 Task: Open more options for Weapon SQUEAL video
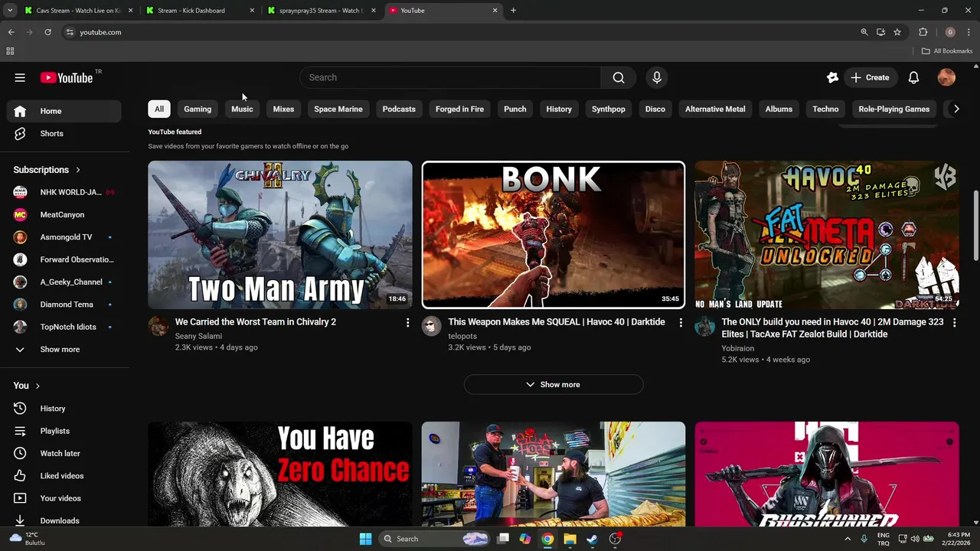(681, 323)
